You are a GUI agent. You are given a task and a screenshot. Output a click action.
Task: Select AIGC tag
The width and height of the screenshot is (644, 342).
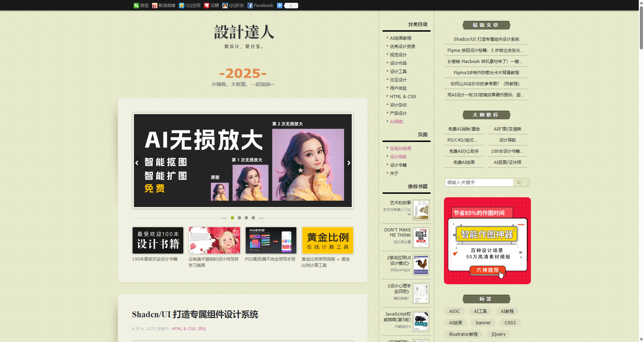tap(454, 311)
